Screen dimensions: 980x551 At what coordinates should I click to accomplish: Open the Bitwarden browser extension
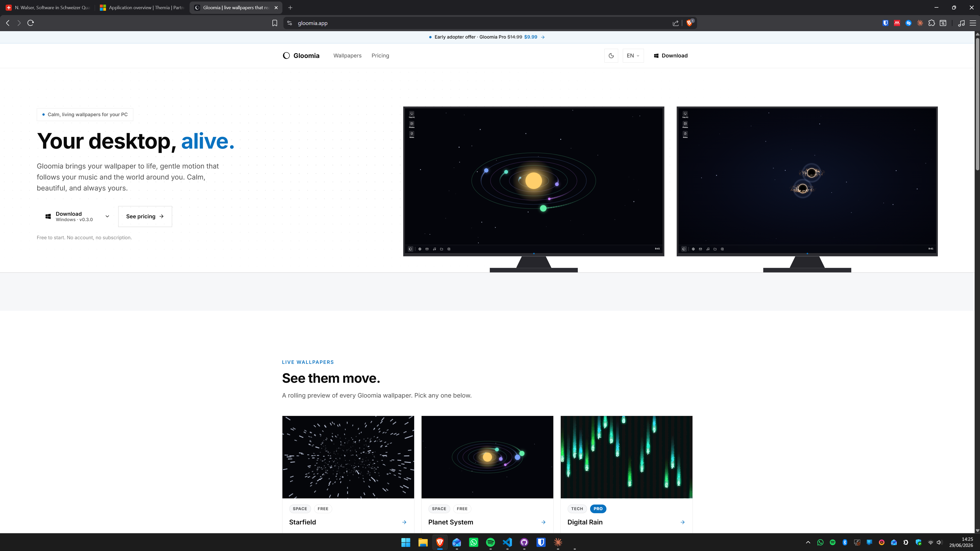(x=885, y=23)
